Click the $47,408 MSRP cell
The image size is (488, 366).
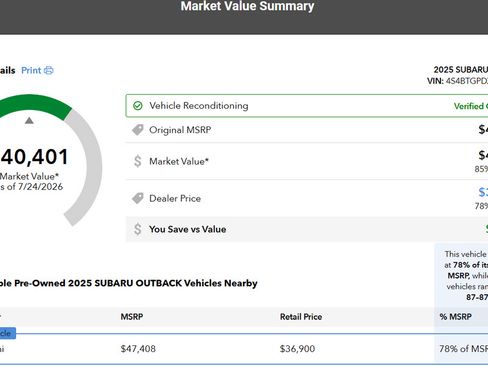[138, 349]
